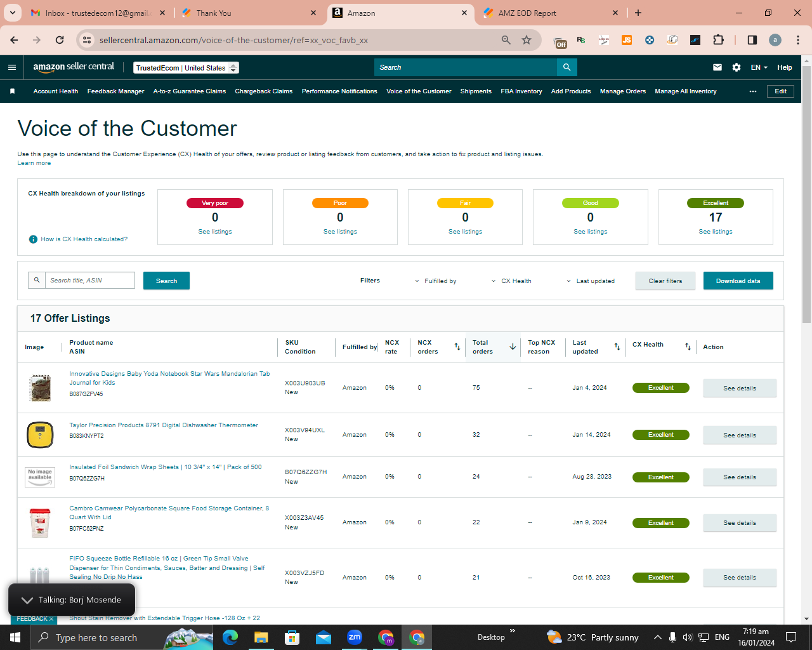See details for Insulated Foil Sandwich Wrap listing
Viewport: 812px width, 650px height.
tap(740, 477)
